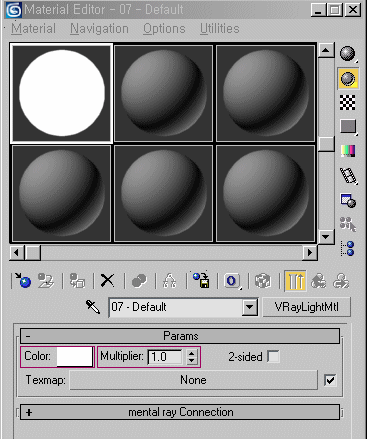Open the Material/Map Navigator icon
Screen dimensions: 367x439
pos(348,249)
